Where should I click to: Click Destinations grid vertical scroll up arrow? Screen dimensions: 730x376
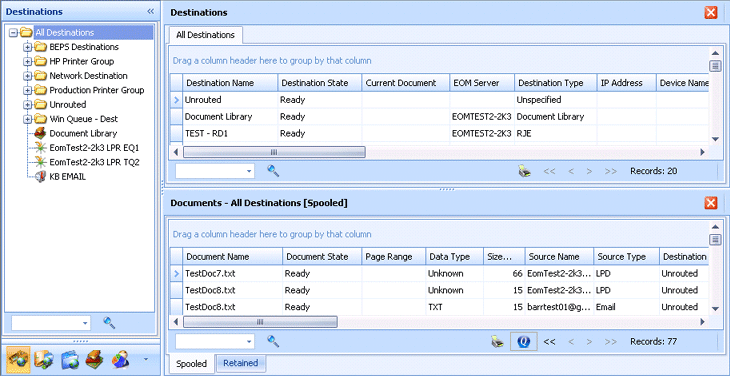716,53
